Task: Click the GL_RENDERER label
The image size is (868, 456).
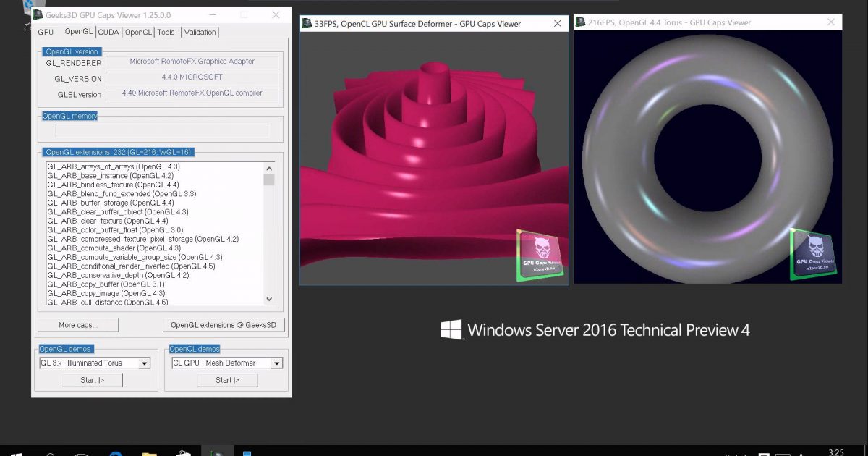Action: coord(74,63)
